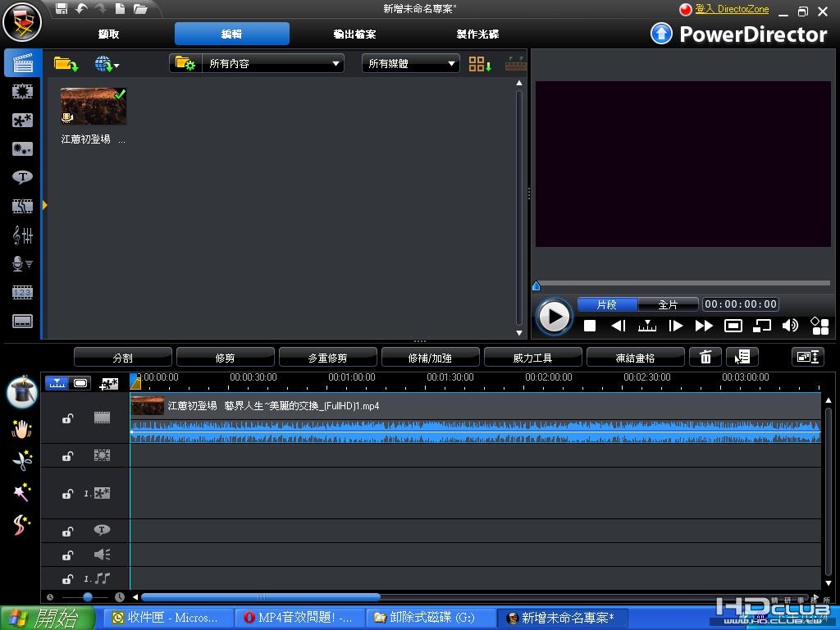Viewport: 840px width, 630px height.
Task: Click the timeline track height icon
Action: tap(807, 358)
